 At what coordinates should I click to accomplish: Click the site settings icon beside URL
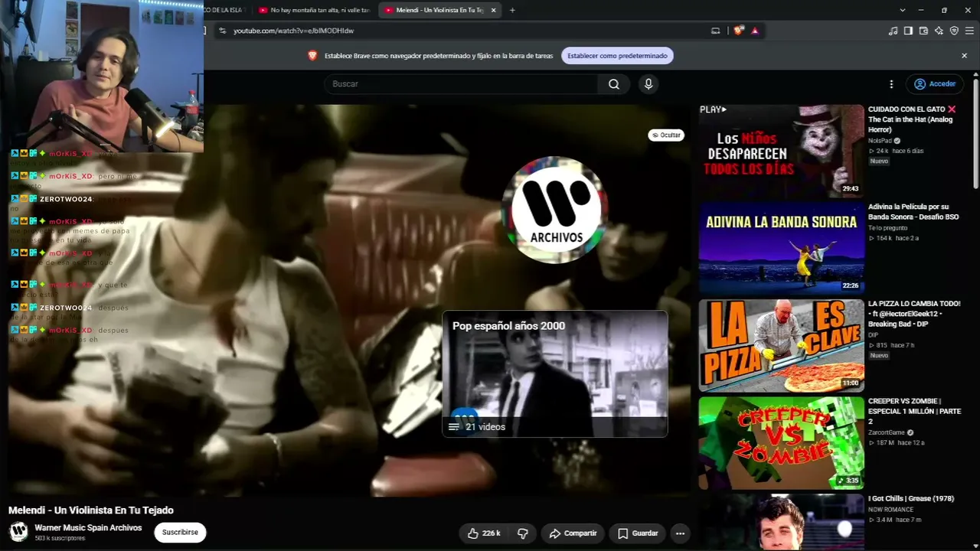click(222, 31)
